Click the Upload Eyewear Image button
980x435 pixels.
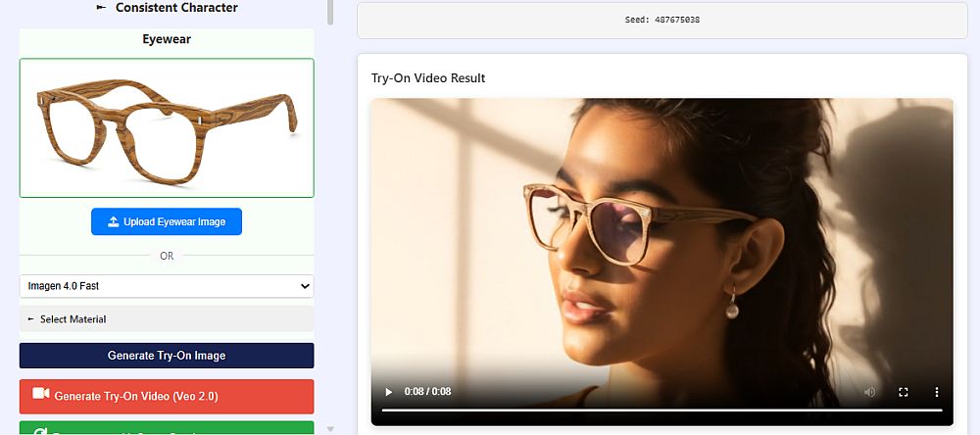[167, 221]
